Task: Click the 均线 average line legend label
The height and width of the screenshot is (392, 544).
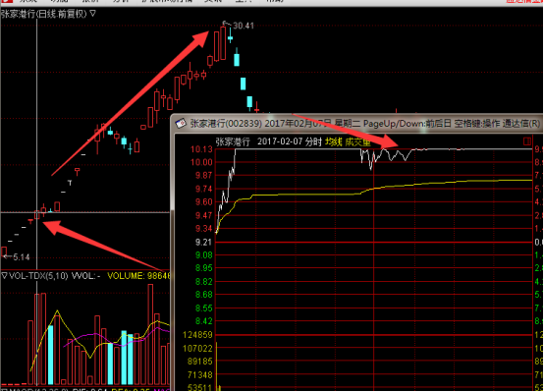Action: (334, 142)
